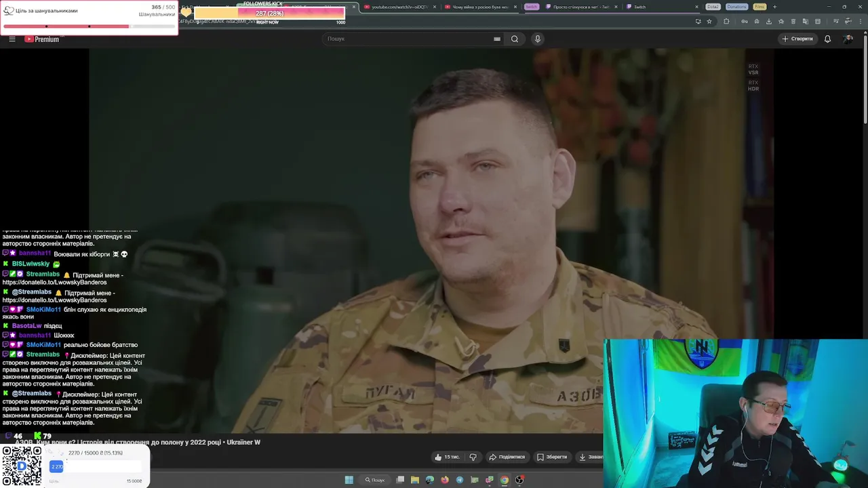Expand the Films tab group
868x488 pixels.
[x=759, y=7]
